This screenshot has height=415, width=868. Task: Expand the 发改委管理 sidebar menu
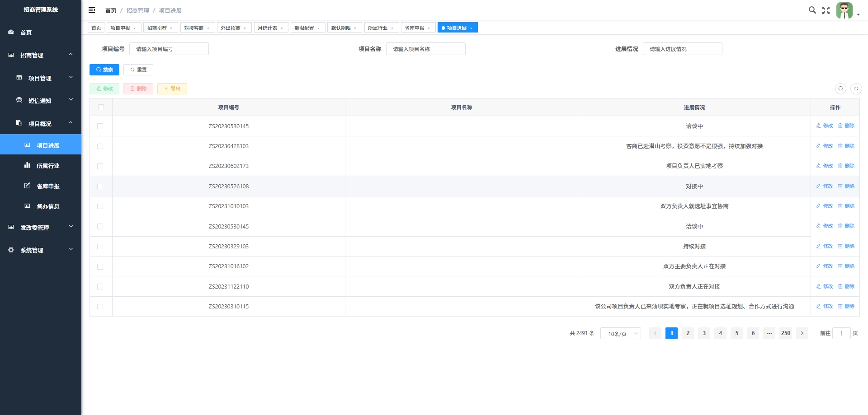(x=41, y=228)
